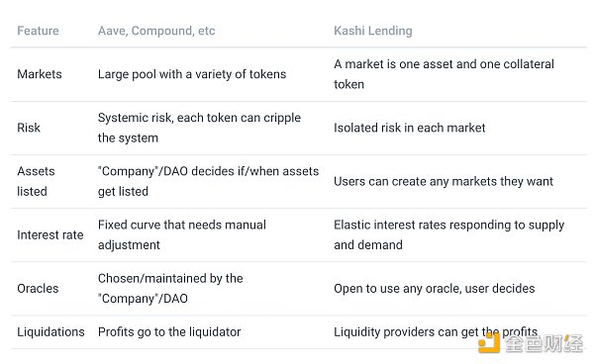
Task: Click the Feature column header
Action: coord(38,31)
